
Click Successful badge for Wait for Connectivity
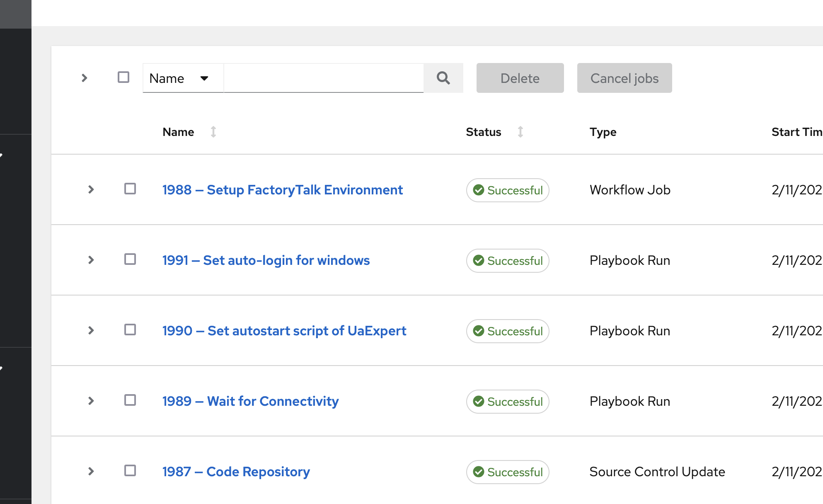pos(508,402)
